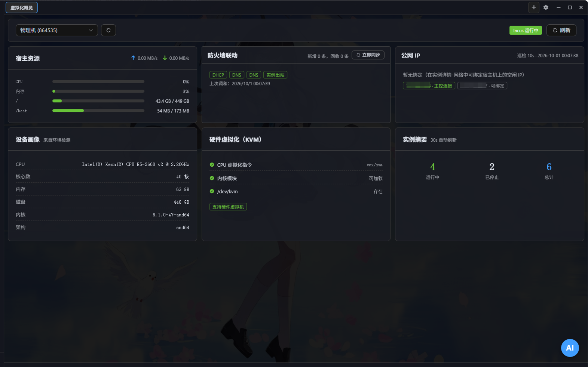Viewport: 588px width, 367px height.
Task: Click the vmx/svm value text
Action: point(374,165)
